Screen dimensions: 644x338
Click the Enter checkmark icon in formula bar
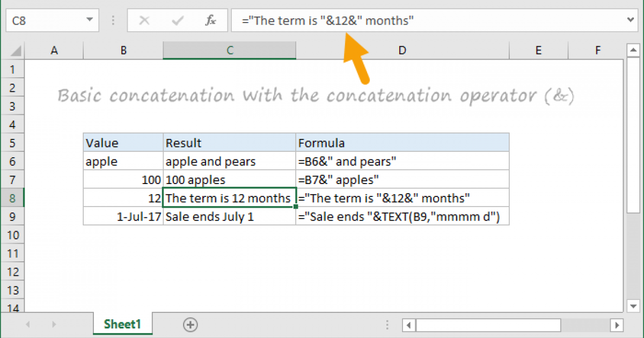point(177,21)
